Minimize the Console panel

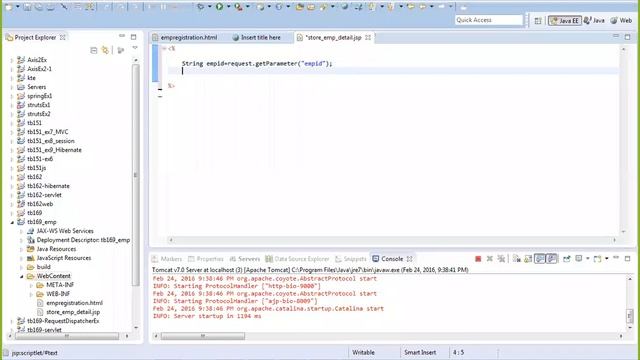616,258
